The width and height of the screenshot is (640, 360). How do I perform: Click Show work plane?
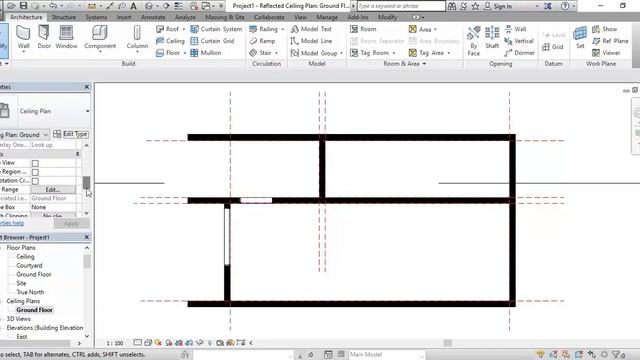(x=605, y=29)
